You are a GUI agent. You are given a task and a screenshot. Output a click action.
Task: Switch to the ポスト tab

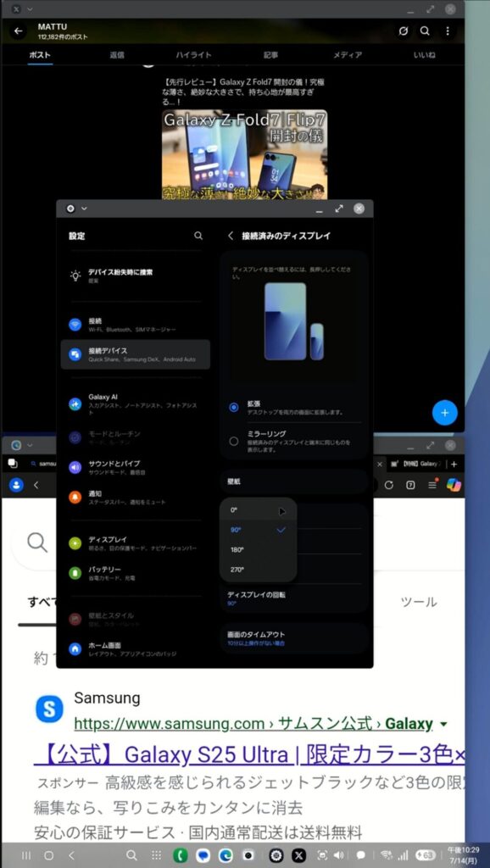[40, 55]
